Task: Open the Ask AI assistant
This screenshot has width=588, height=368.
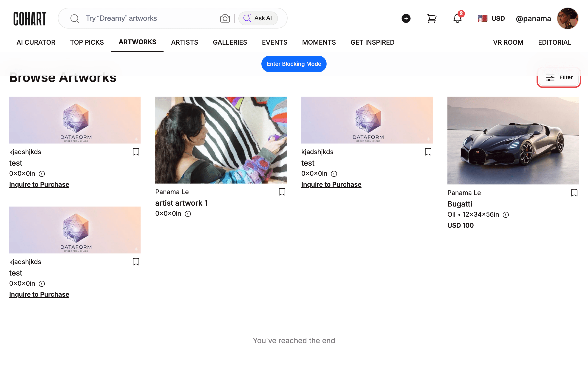Action: (x=258, y=18)
